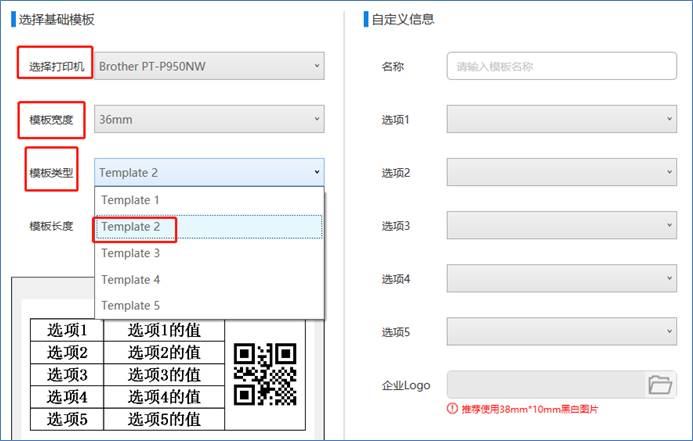Collapse the template type dropdown showing Template 2

(x=209, y=172)
